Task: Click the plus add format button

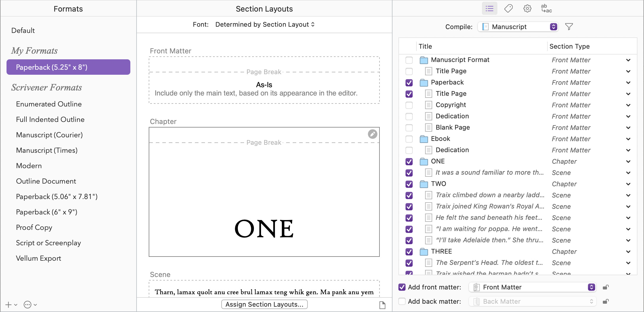Action: (x=8, y=305)
